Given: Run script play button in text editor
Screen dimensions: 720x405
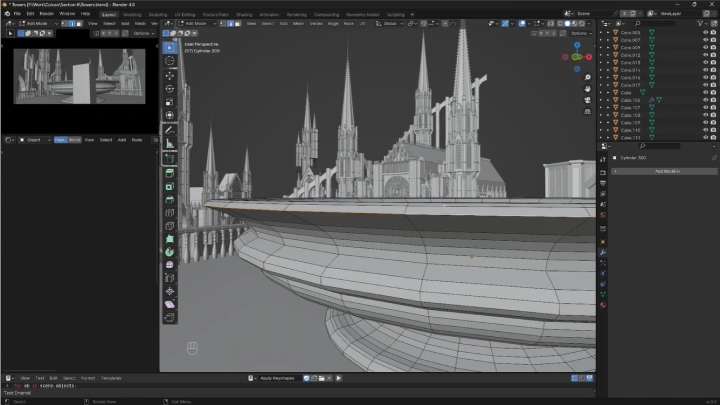Looking at the screenshot, I should coord(338,378).
